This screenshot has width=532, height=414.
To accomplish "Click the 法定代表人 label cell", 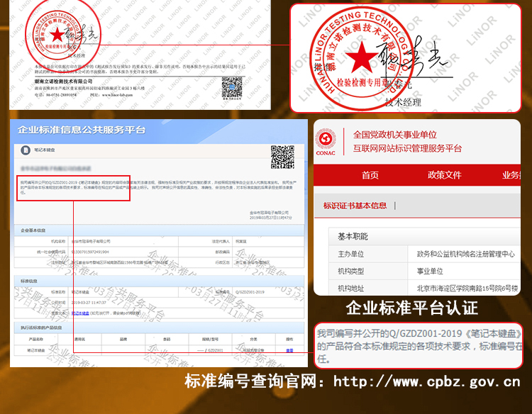I will click(x=205, y=242).
